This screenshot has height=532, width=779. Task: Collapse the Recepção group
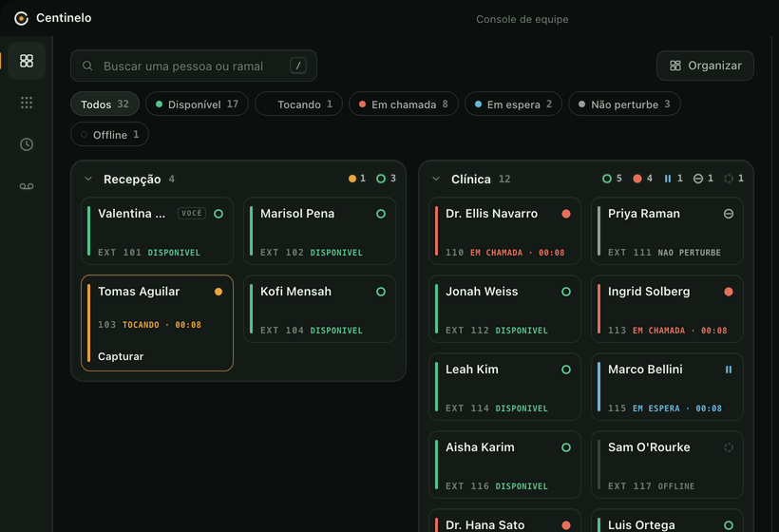pos(88,179)
